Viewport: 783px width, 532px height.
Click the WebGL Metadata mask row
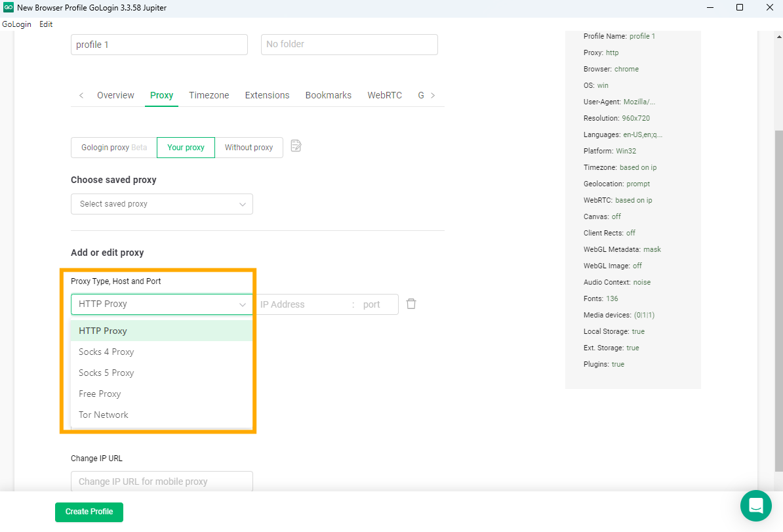coord(622,249)
